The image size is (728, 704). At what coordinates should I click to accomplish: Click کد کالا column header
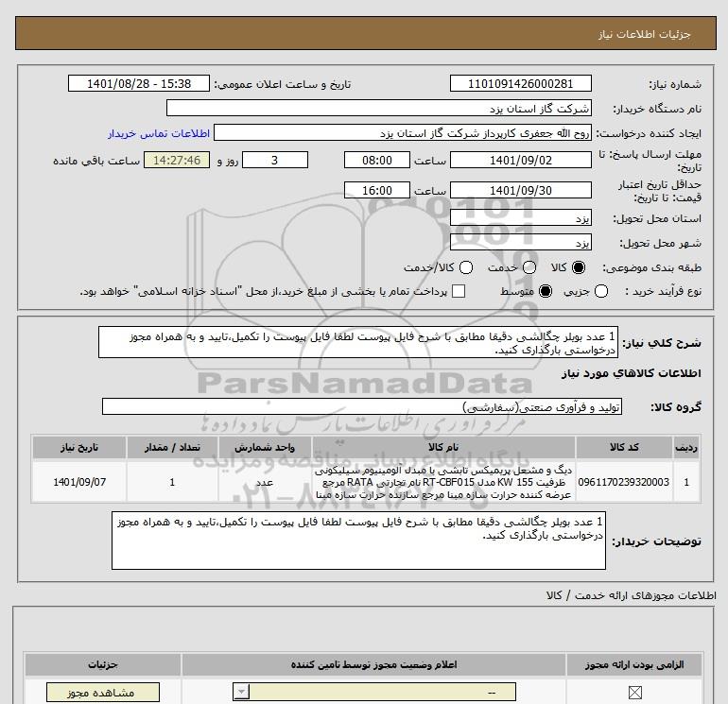click(624, 447)
